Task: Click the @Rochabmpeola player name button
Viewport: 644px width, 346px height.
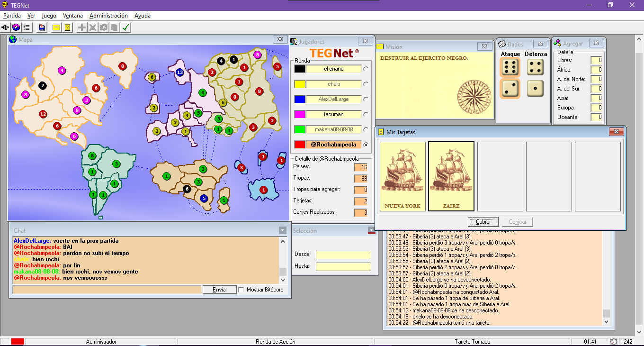Action: (x=334, y=145)
